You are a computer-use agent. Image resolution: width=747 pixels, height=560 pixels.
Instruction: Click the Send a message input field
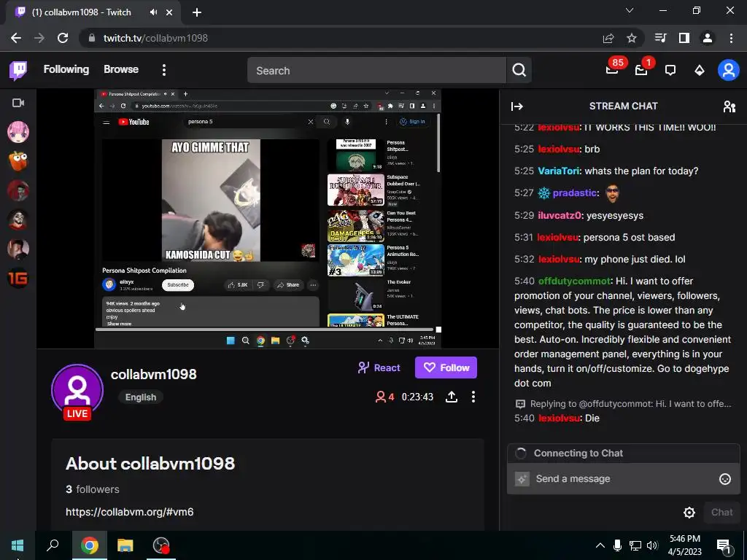tap(623, 479)
